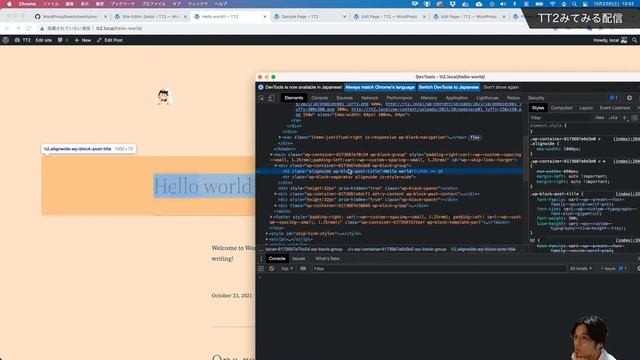The width and height of the screenshot is (640, 360).
Task: Add new style rule plus icon
Action: point(624,118)
